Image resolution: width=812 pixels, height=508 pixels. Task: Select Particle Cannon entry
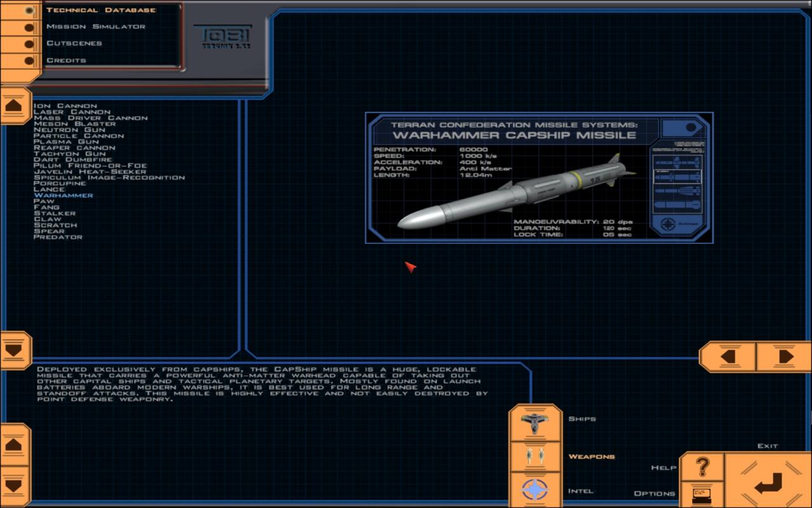coord(79,136)
